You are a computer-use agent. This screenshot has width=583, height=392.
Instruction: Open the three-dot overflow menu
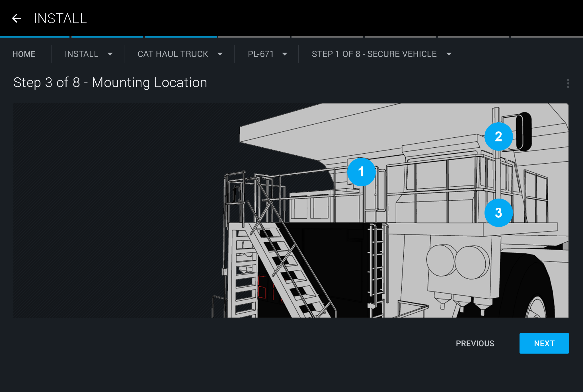568,83
